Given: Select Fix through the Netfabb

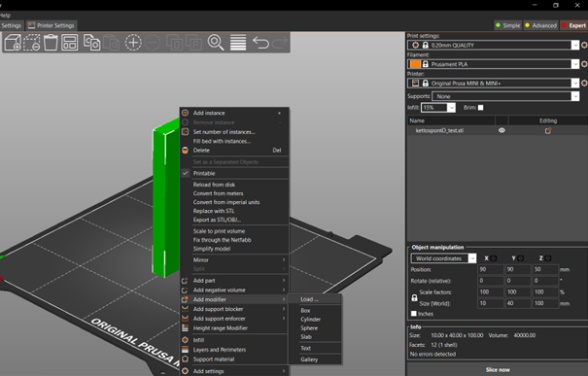Looking at the screenshot, I should click(x=234, y=240).
